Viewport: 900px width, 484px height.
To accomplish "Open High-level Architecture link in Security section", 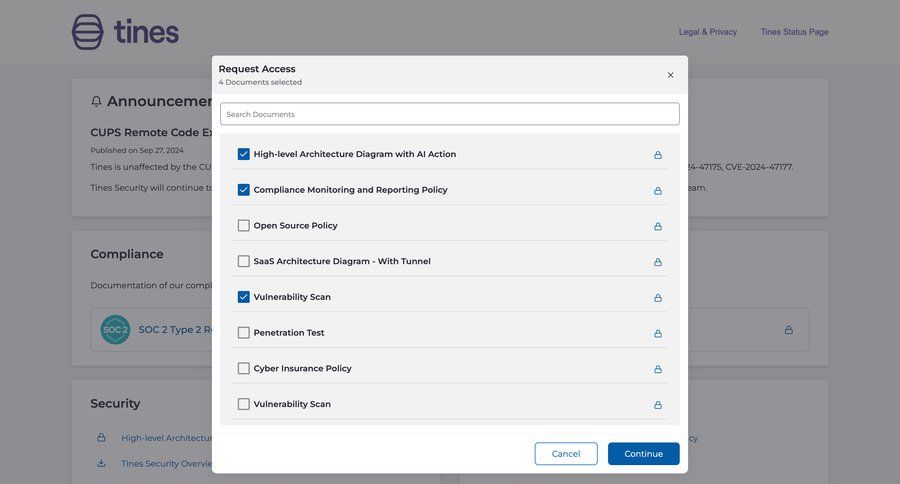I will click(x=166, y=438).
